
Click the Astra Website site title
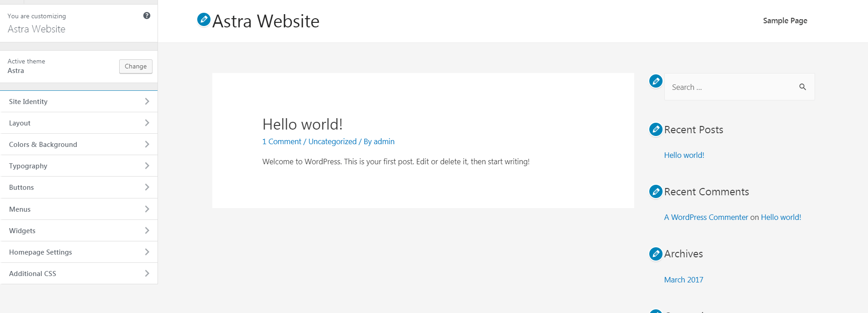coord(266,21)
